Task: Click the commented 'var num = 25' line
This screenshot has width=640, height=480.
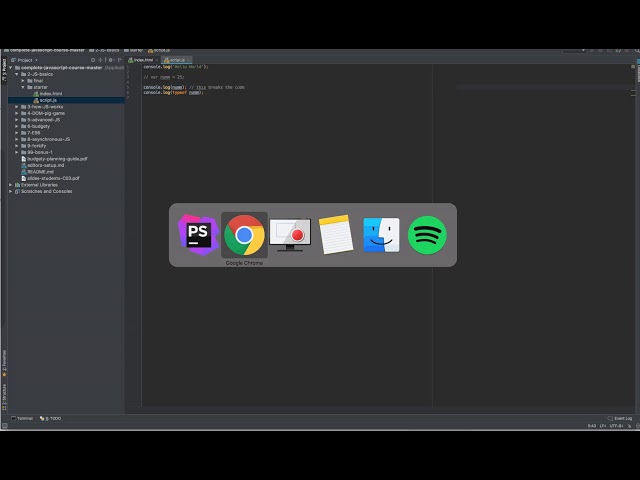Action: (x=164, y=77)
